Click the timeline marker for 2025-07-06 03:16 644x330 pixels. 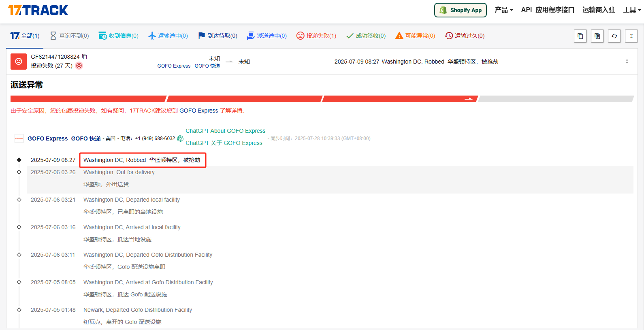19,227
